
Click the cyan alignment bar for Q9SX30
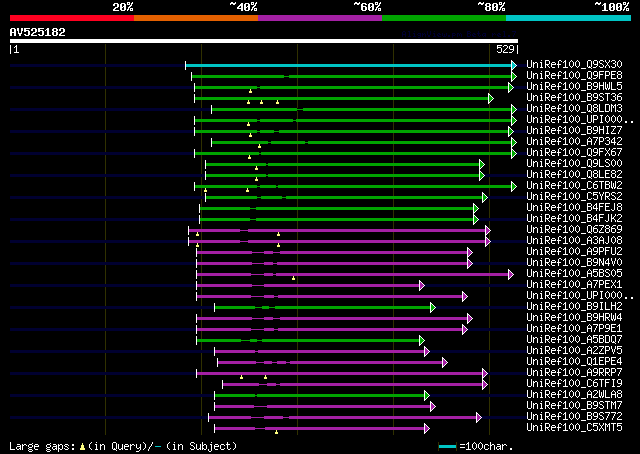tap(351, 65)
